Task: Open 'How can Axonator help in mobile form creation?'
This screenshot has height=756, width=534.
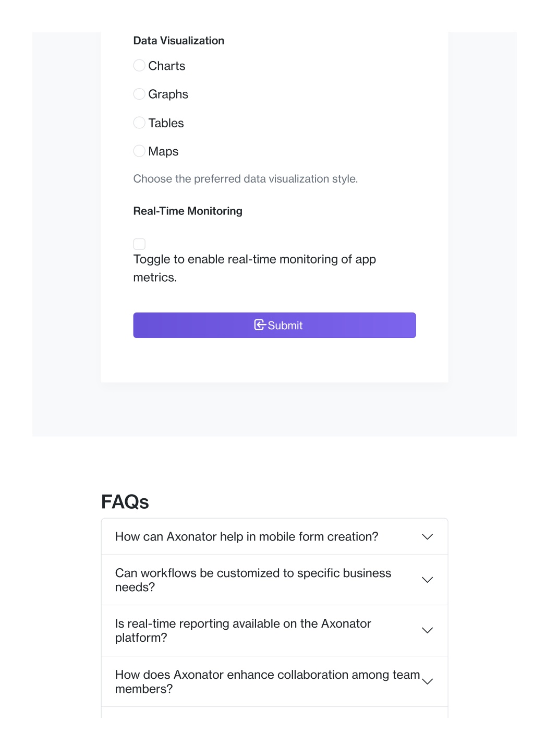Action: coord(247,537)
